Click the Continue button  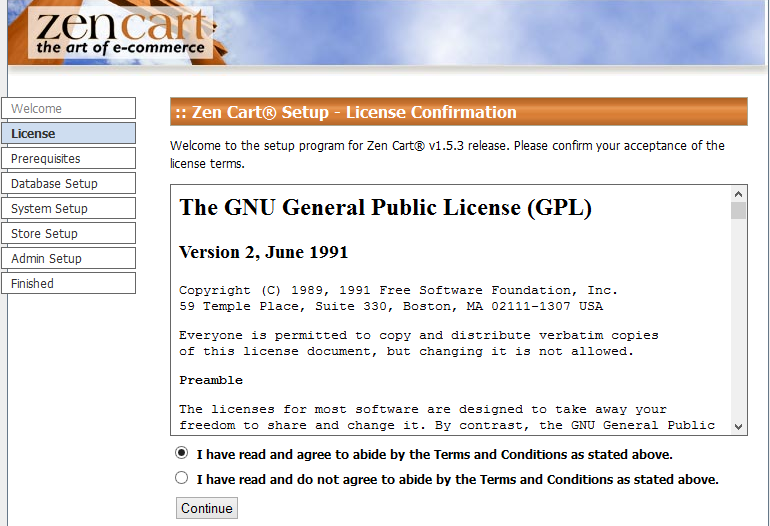click(207, 508)
